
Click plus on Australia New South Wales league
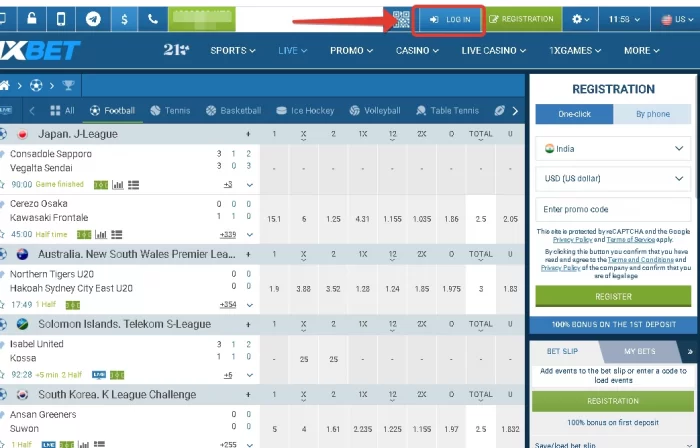click(x=248, y=254)
